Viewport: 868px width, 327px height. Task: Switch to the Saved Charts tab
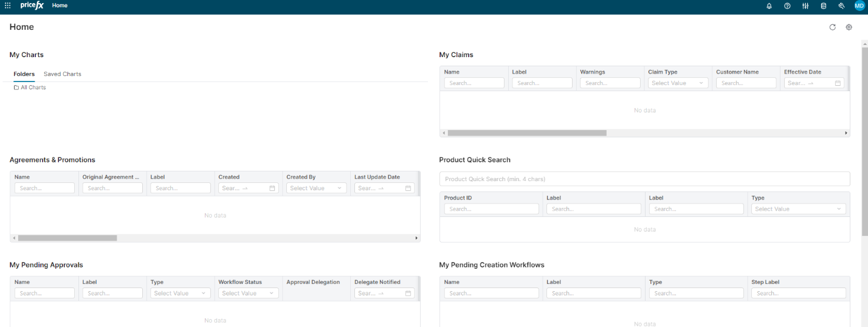[62, 74]
